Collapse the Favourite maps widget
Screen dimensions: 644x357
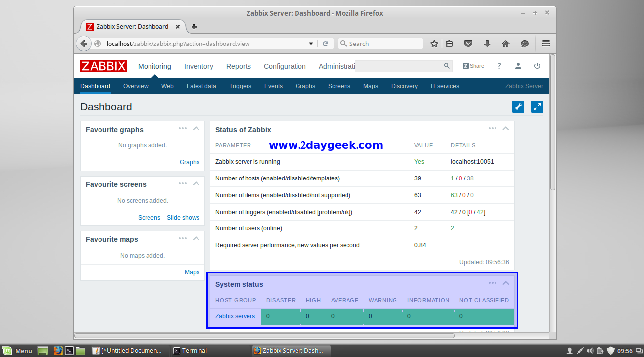(x=196, y=238)
